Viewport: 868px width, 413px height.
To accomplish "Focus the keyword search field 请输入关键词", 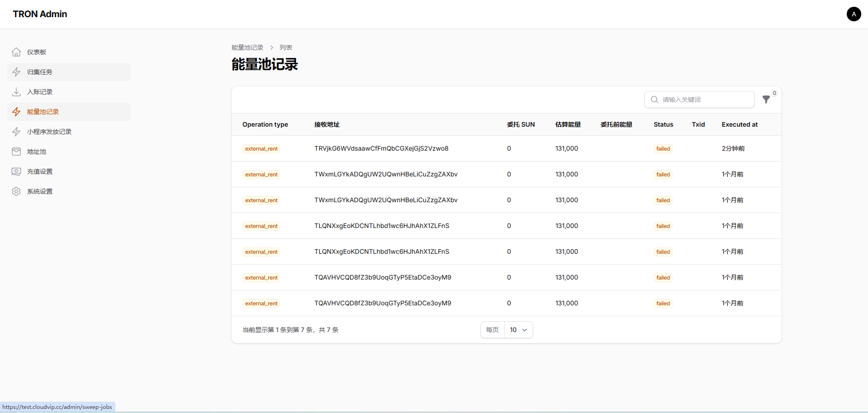I will click(x=699, y=100).
